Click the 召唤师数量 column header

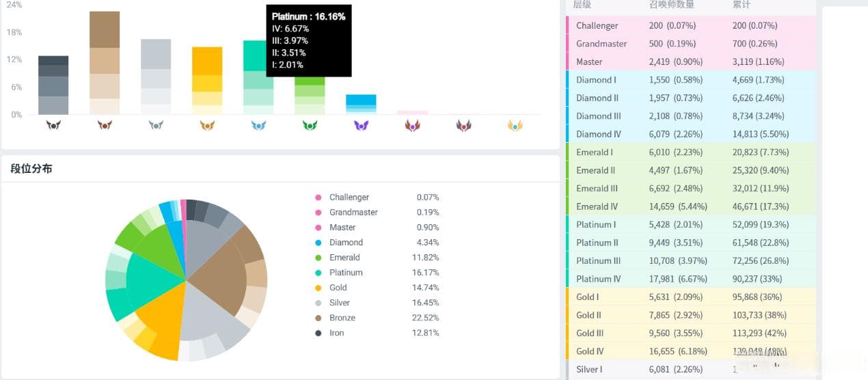[671, 5]
